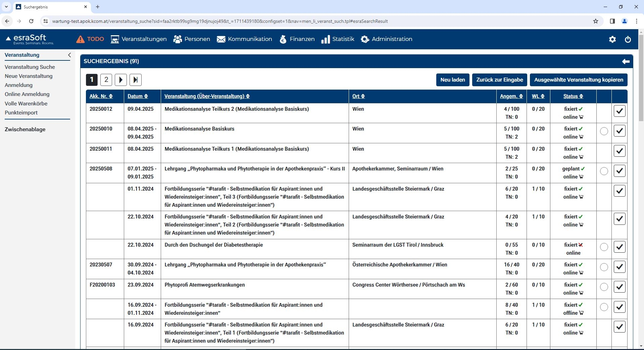
Task: Open the Kommunikation menu
Action: pyautogui.click(x=244, y=39)
